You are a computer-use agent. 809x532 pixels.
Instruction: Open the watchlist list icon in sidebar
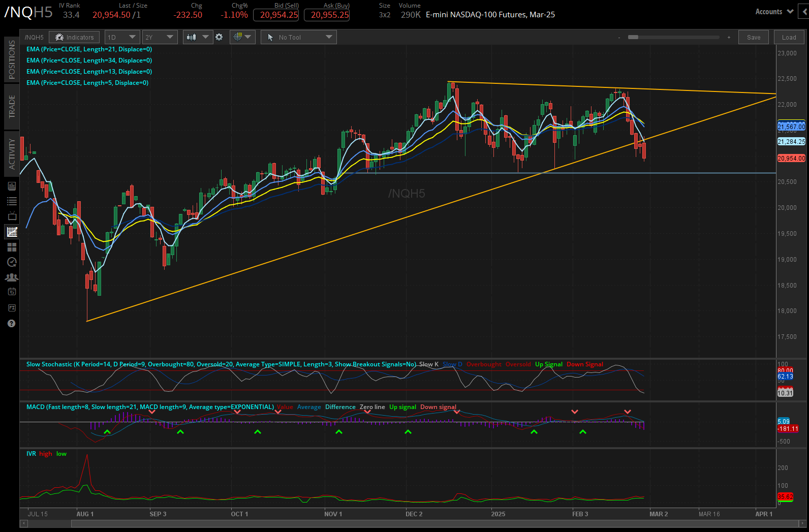click(12, 201)
